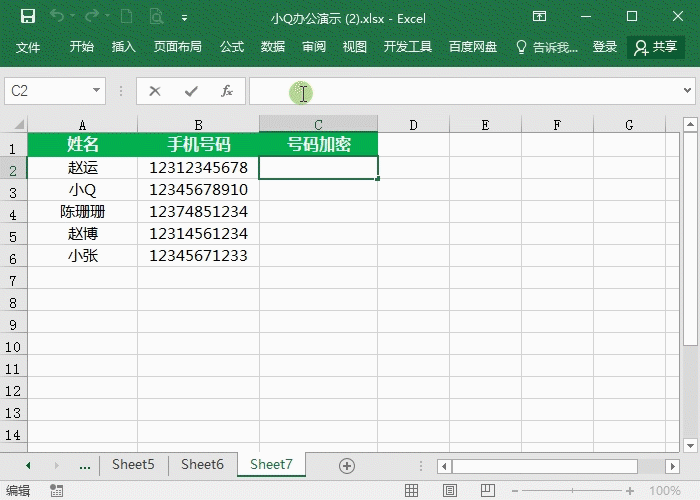
Task: Confirm entry with the checkmark icon
Action: (x=191, y=91)
